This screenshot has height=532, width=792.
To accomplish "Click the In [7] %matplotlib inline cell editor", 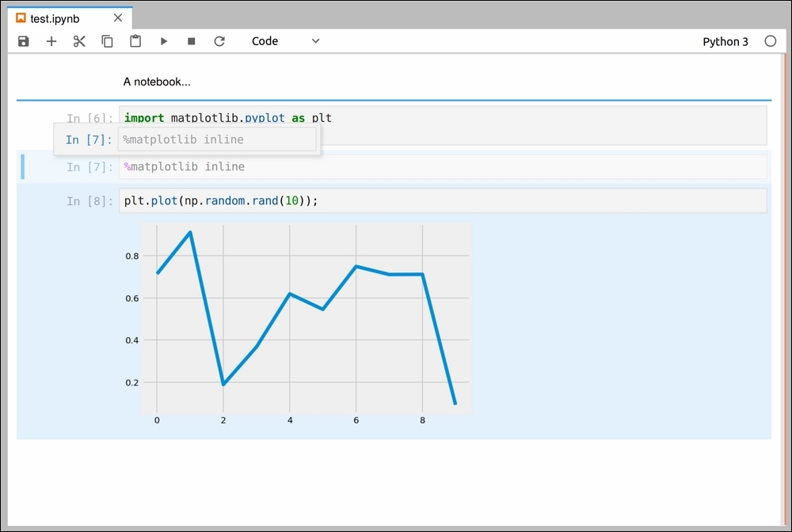I will pyautogui.click(x=443, y=166).
